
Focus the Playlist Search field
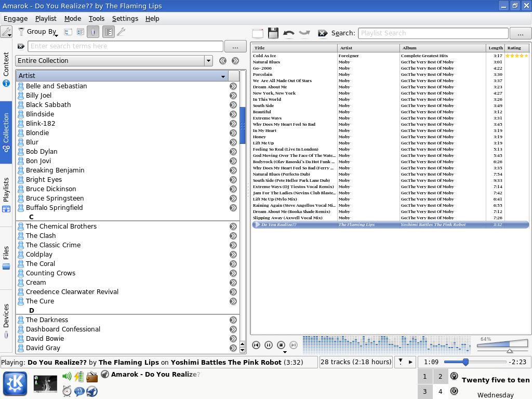coord(433,33)
